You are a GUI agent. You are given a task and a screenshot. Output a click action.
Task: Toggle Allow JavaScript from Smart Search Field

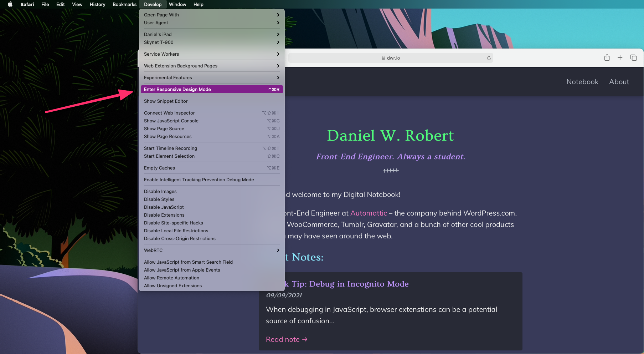point(212,262)
